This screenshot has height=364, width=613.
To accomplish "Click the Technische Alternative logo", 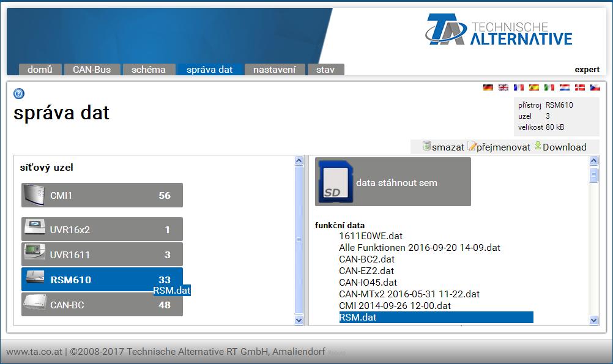I will [499, 30].
